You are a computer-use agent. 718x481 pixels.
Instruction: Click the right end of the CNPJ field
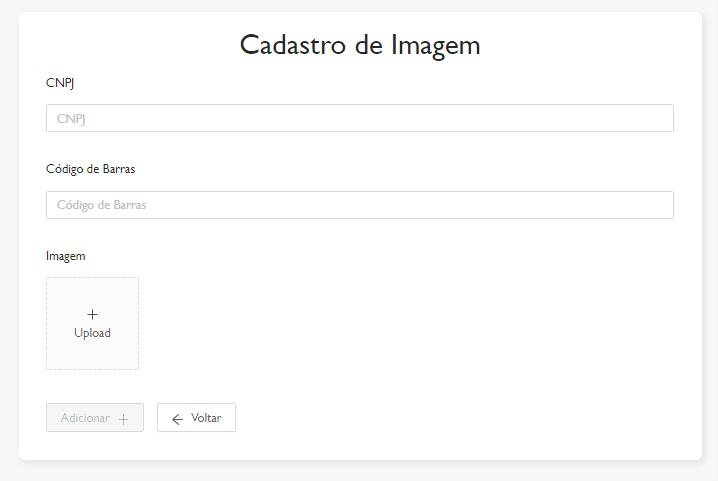(655, 118)
